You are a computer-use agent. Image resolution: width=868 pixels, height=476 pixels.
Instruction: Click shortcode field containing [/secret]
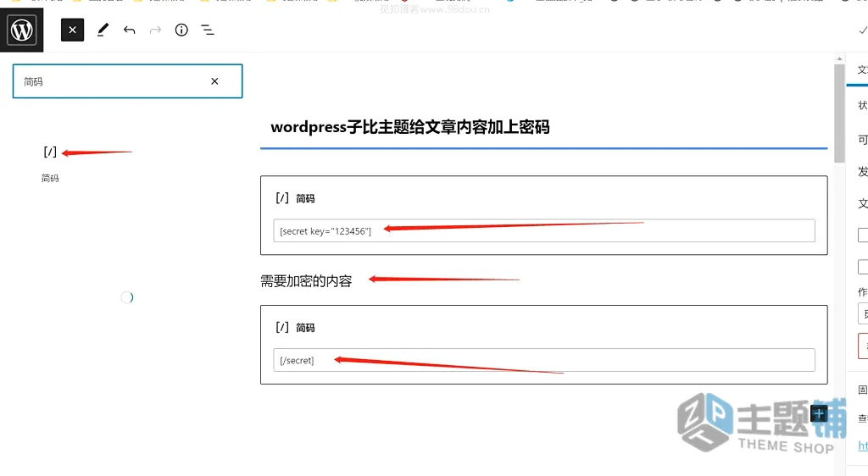(543, 360)
